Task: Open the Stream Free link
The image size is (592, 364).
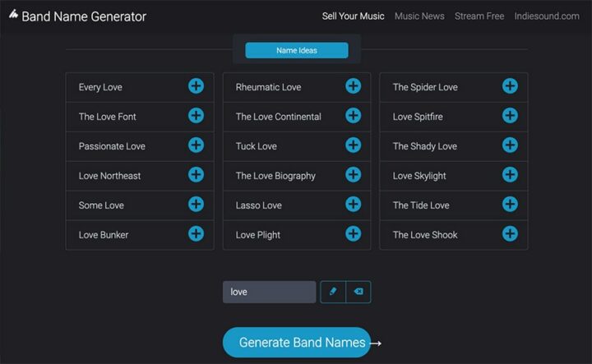Action: (x=479, y=16)
